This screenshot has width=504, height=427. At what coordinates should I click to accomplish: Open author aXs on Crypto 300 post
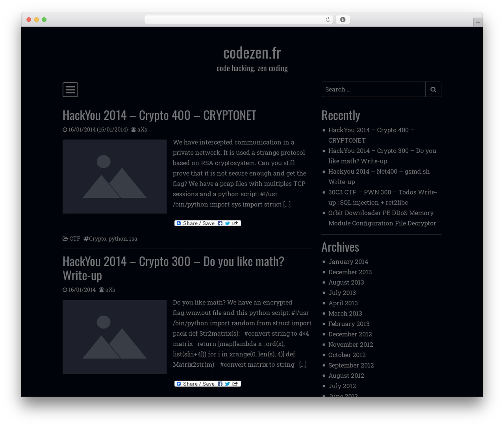(x=110, y=290)
